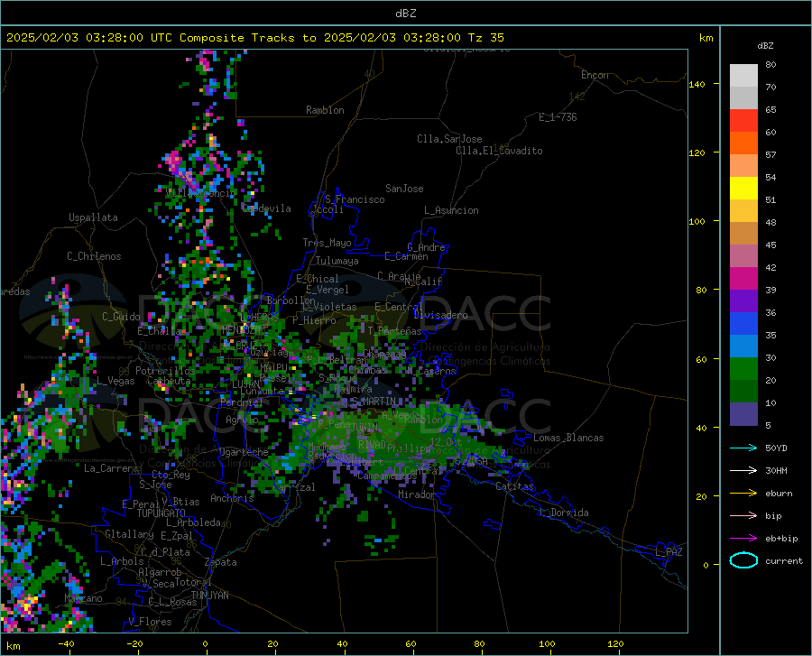
Task: Click the TUPUNGATO place label
Action: click(161, 513)
